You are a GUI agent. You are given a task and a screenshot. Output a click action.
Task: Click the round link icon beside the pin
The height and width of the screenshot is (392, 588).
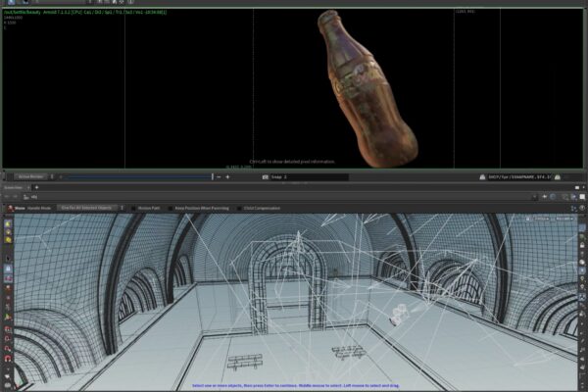tap(553, 197)
